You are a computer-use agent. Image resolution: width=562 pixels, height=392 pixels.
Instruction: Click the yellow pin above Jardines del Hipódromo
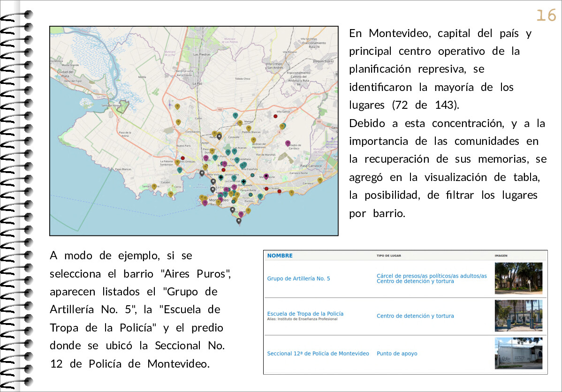[253, 140]
